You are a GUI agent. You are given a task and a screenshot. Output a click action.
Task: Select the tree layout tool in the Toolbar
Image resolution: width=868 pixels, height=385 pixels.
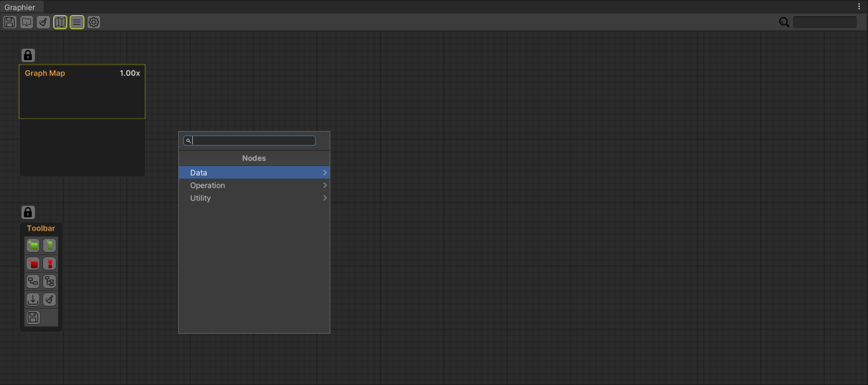[49, 281]
